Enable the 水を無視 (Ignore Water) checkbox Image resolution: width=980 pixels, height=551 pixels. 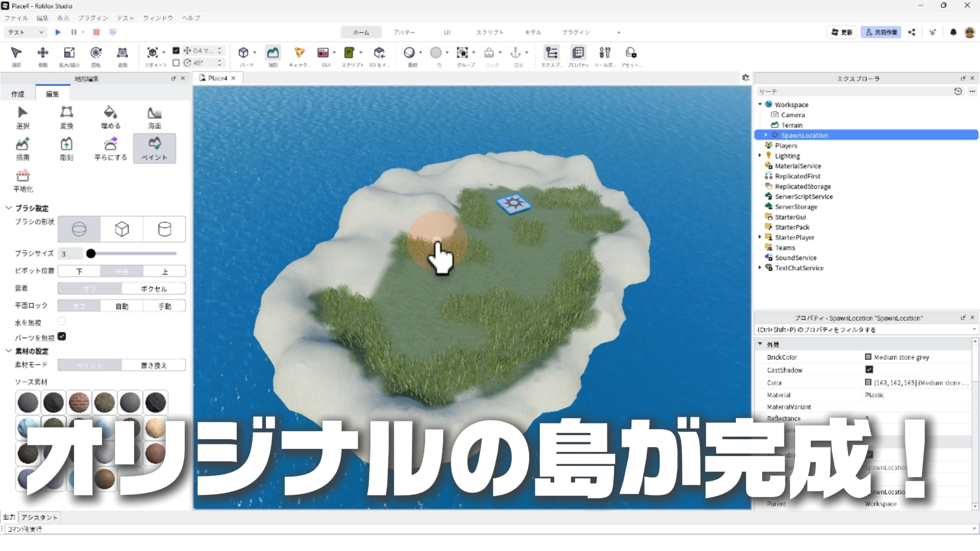point(62,321)
